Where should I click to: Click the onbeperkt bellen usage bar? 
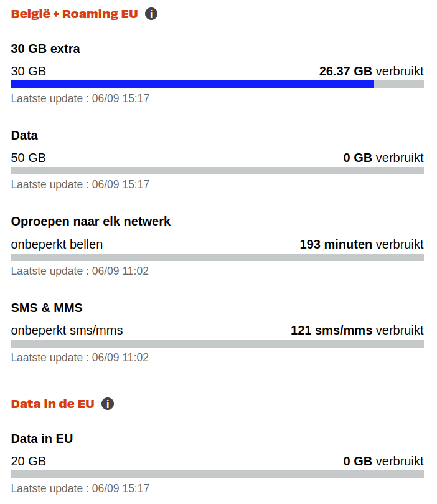click(x=217, y=257)
